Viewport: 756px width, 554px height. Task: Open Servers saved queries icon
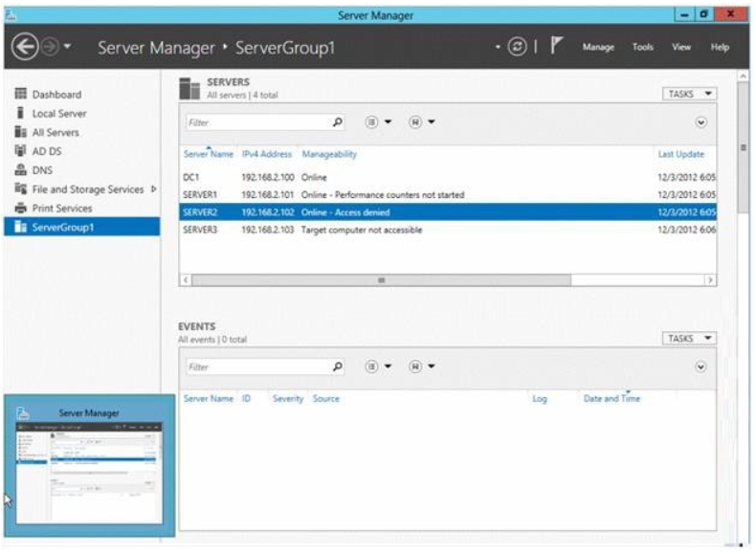pos(414,122)
